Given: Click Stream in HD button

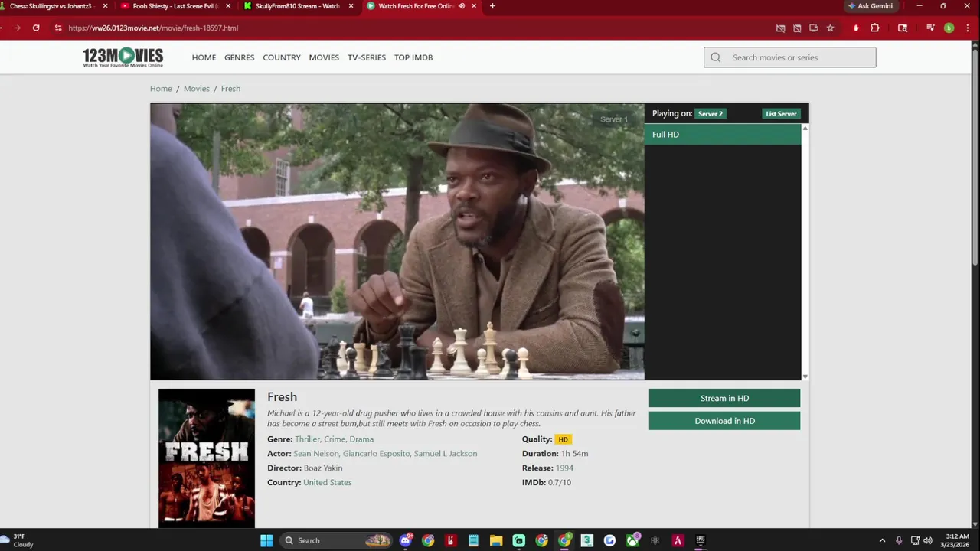Looking at the screenshot, I should click(x=724, y=398).
